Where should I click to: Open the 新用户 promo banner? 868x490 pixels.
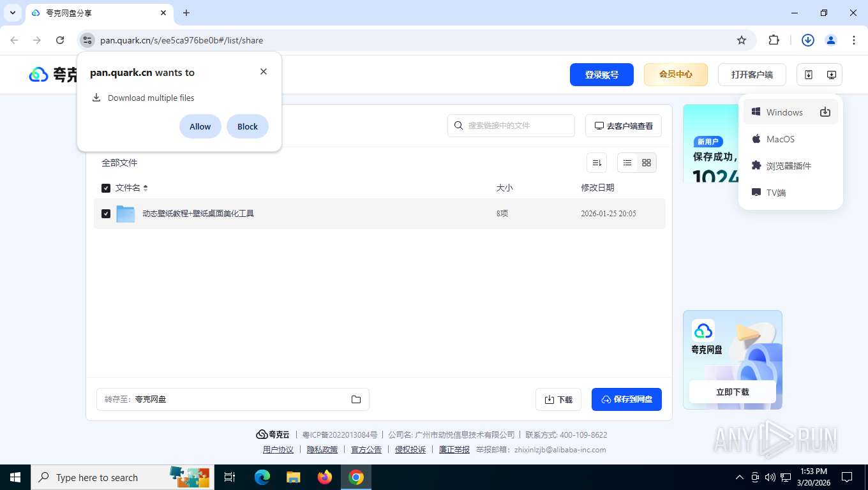coord(710,144)
